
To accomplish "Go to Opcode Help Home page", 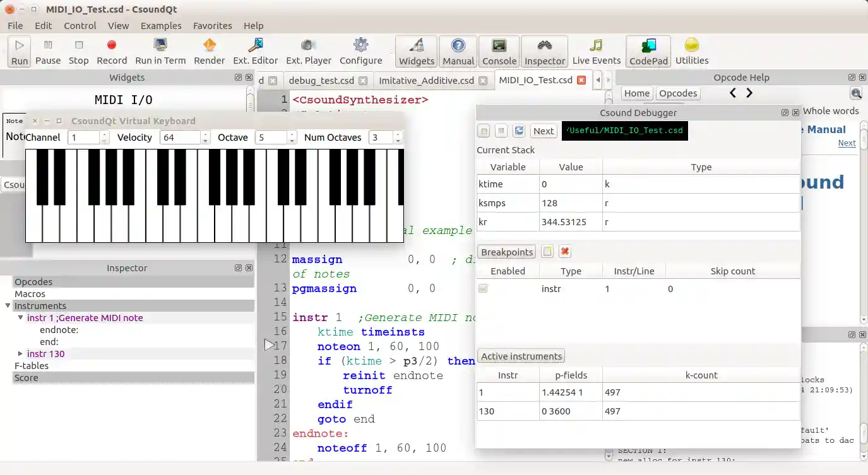I will click(x=636, y=93).
